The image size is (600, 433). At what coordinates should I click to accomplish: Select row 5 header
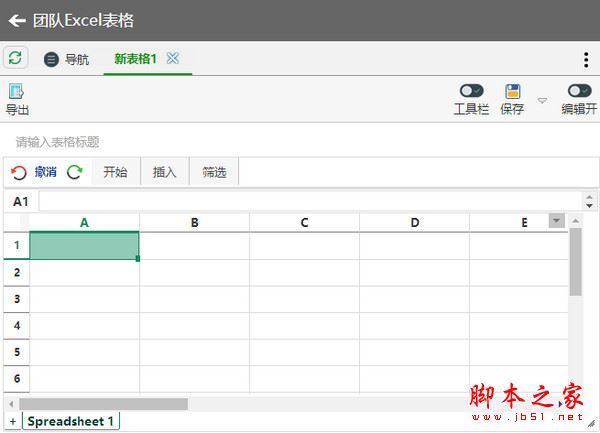click(x=16, y=352)
